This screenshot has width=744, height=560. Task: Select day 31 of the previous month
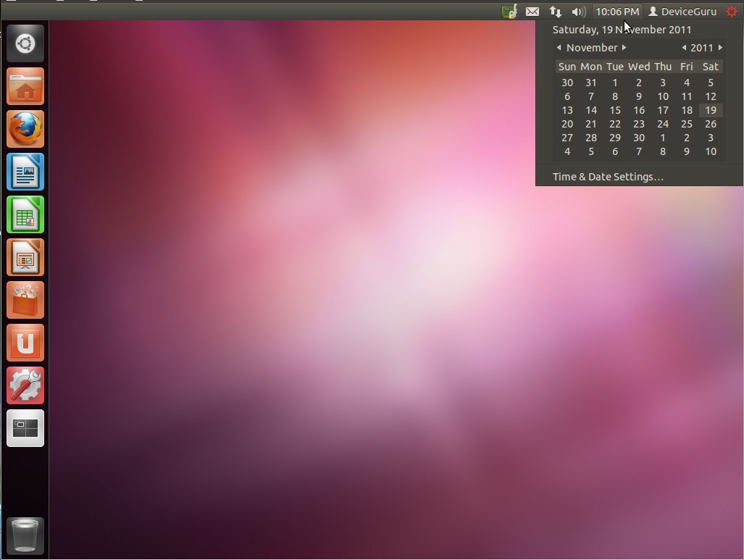pyautogui.click(x=590, y=83)
